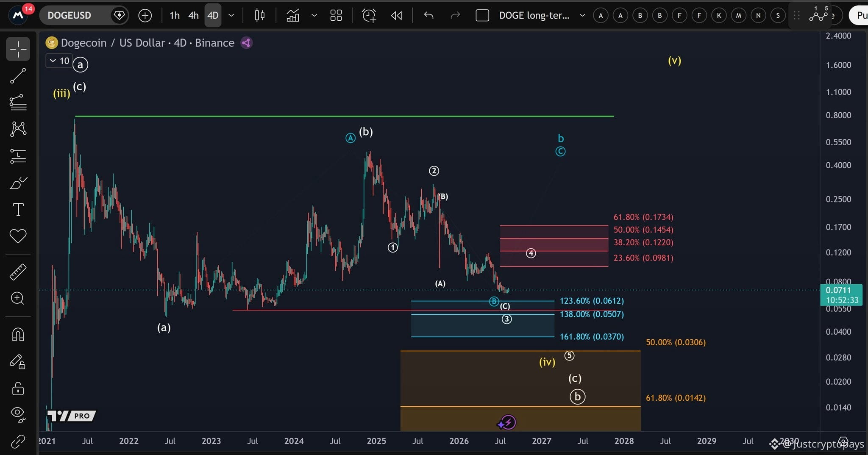868x455 pixels.
Task: Click the 161.80% (0.0370) extension label
Action: pos(592,337)
